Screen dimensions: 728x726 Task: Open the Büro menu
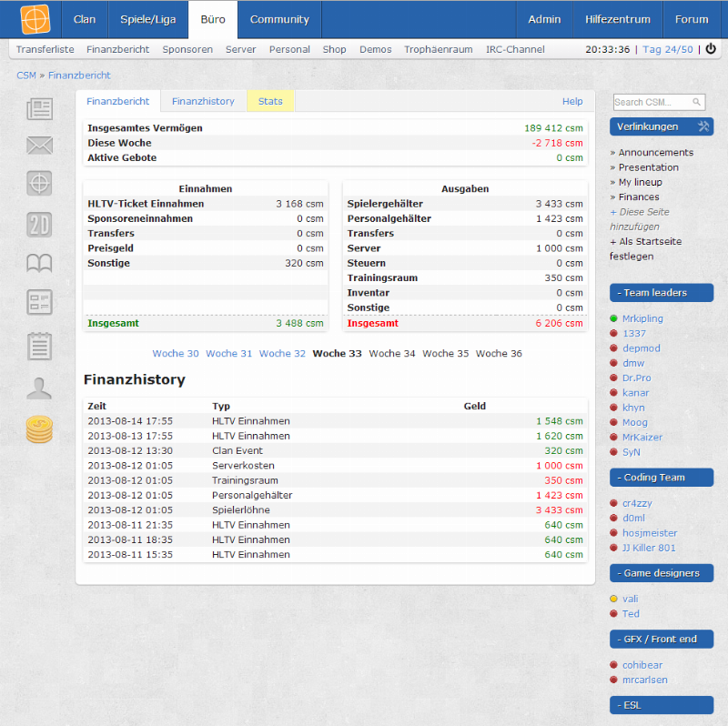[213, 19]
